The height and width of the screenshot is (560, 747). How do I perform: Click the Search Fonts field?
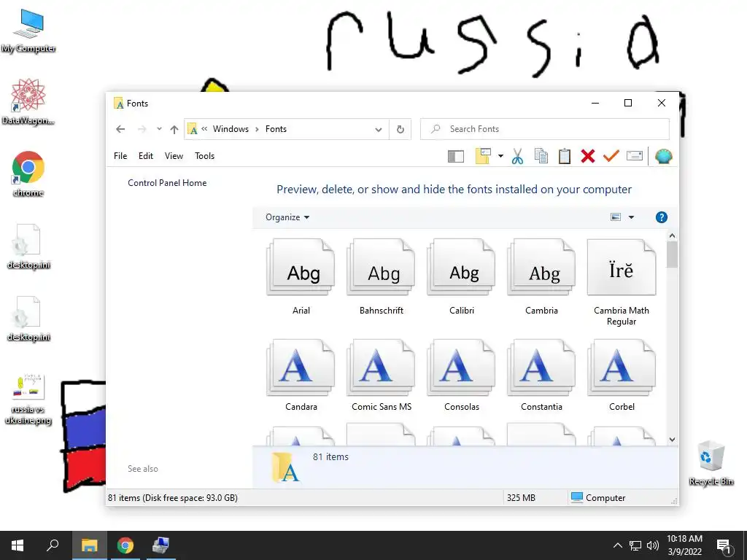coord(544,129)
